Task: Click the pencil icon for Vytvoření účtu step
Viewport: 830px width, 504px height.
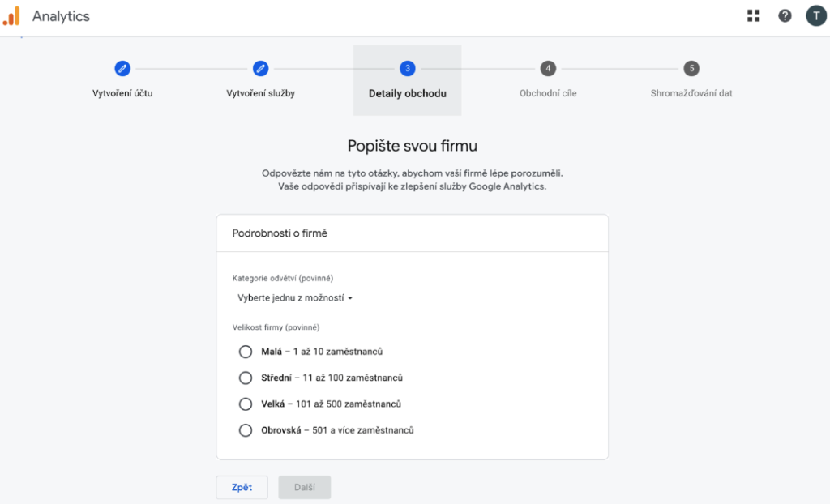Action: 122,69
